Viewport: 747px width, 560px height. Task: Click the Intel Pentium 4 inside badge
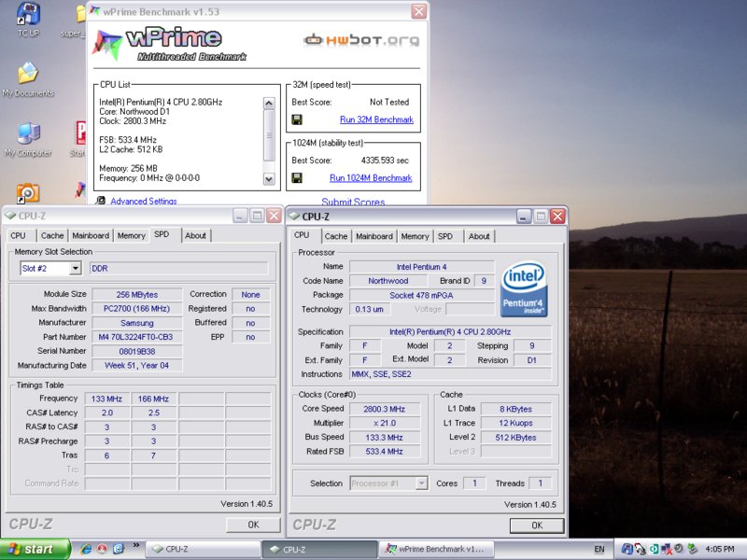pyautogui.click(x=524, y=289)
